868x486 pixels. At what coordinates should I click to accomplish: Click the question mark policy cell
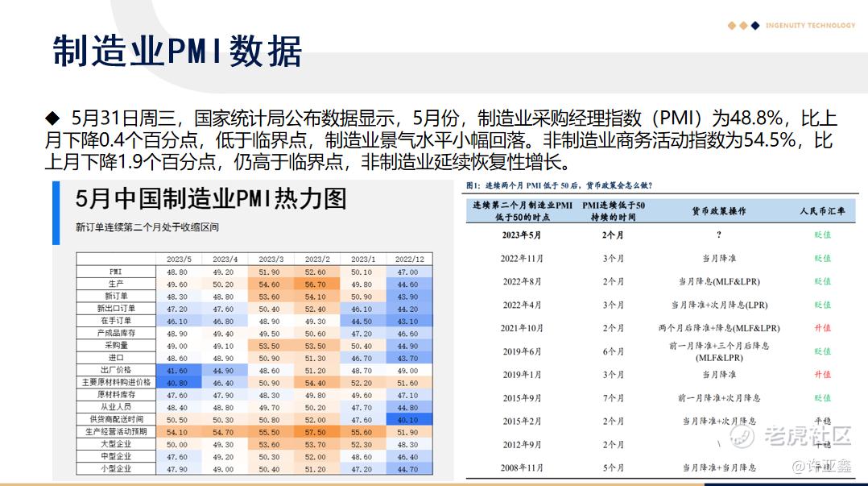click(x=718, y=235)
